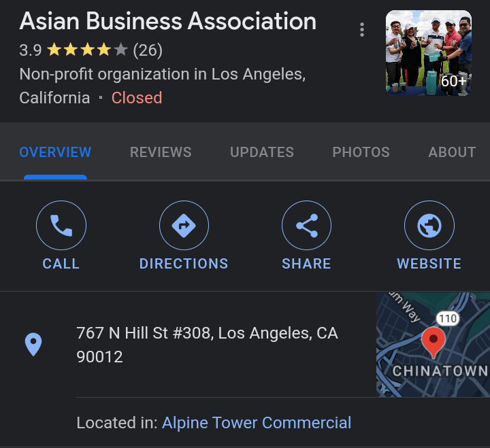Click the red map marker pin

pos(434,341)
